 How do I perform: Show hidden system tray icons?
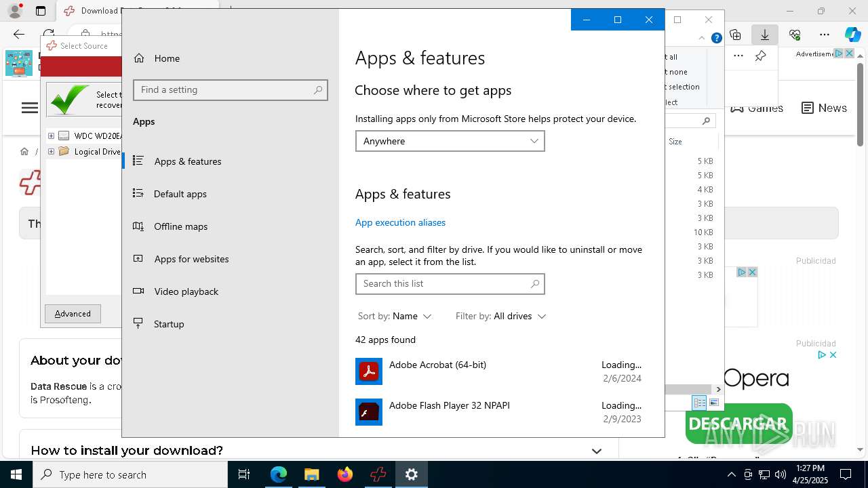coord(732,474)
